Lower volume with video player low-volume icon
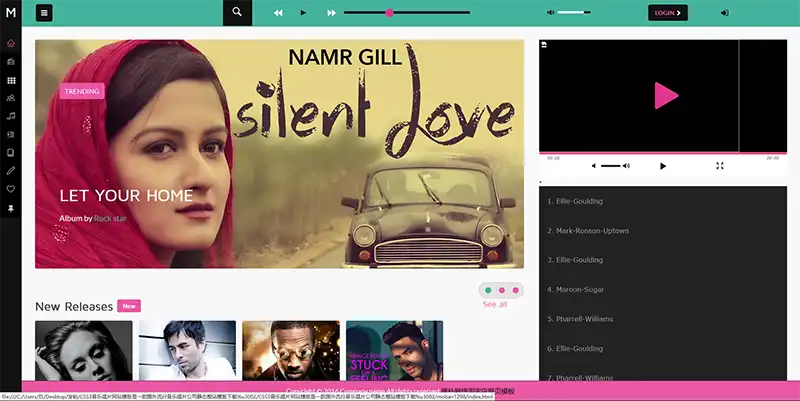The width and height of the screenshot is (800, 401). click(594, 166)
